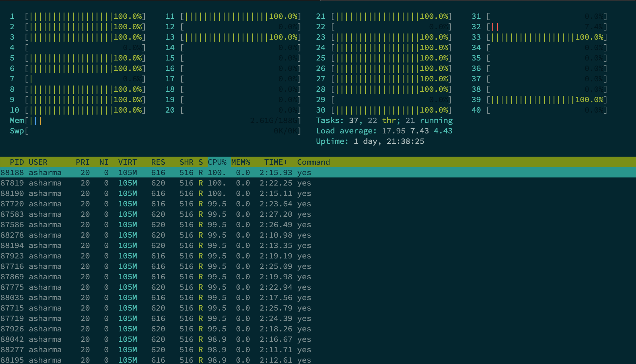The width and height of the screenshot is (636, 364).
Task: Select process row with PID 87720
Action: point(318,204)
